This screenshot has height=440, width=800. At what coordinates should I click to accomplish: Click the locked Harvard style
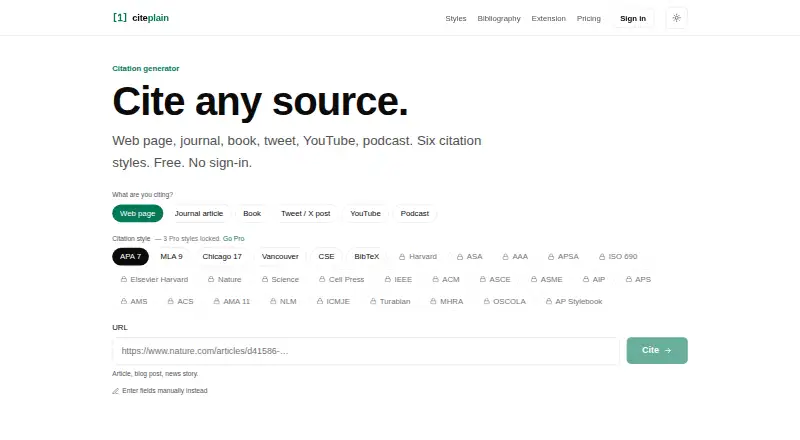point(418,257)
